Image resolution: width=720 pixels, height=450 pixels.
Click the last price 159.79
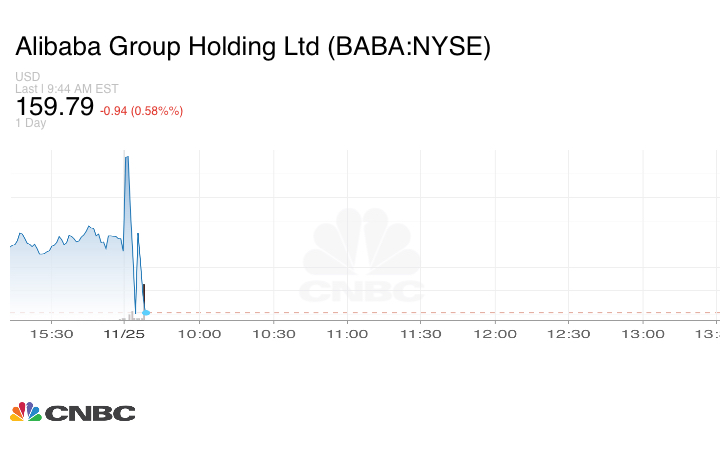coord(54,107)
